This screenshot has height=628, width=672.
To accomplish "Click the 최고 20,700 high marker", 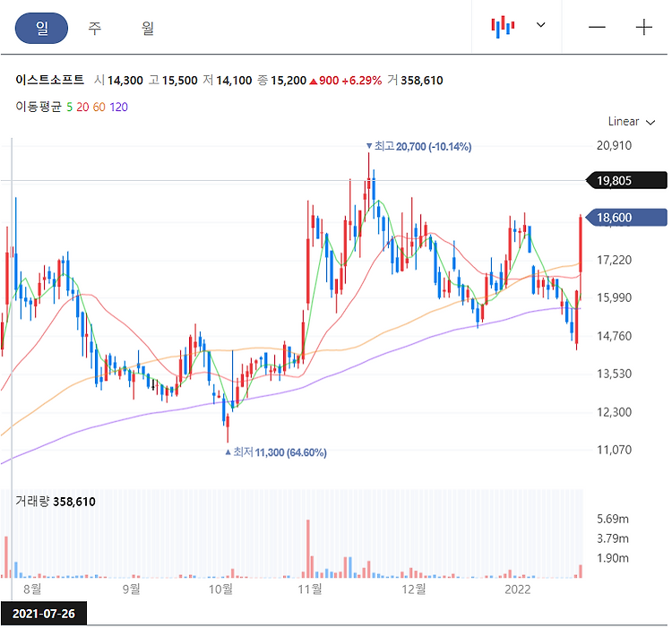I will point(418,147).
